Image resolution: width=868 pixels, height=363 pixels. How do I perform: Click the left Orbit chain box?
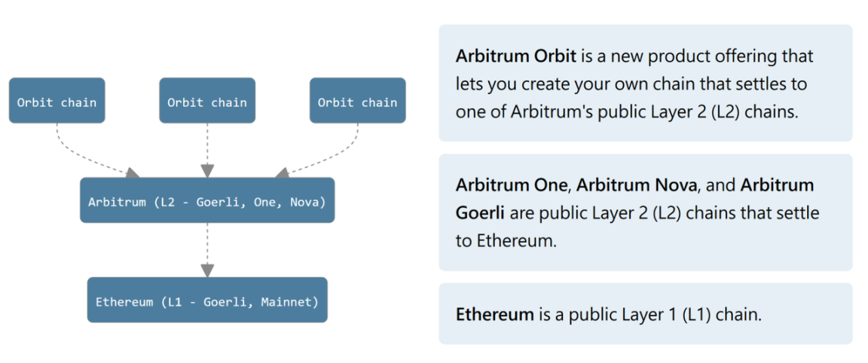pos(57,100)
